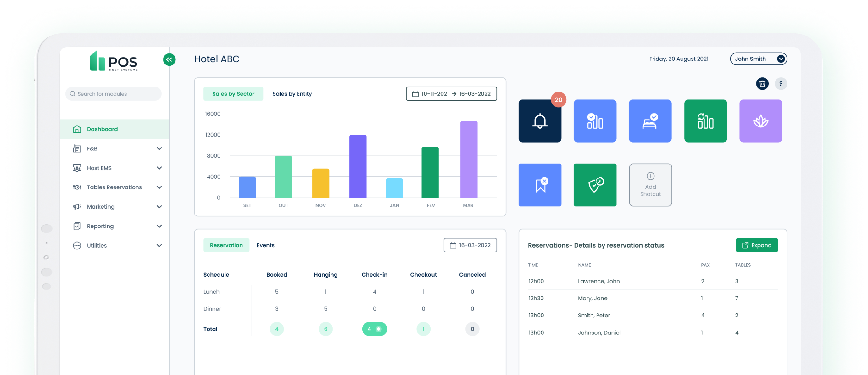This screenshot has height=375, width=868.
Task: Click the purple MAR bar in chart
Action: 469,160
